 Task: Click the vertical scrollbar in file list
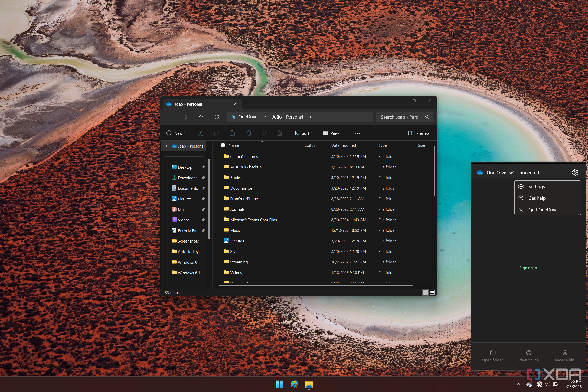(434, 171)
